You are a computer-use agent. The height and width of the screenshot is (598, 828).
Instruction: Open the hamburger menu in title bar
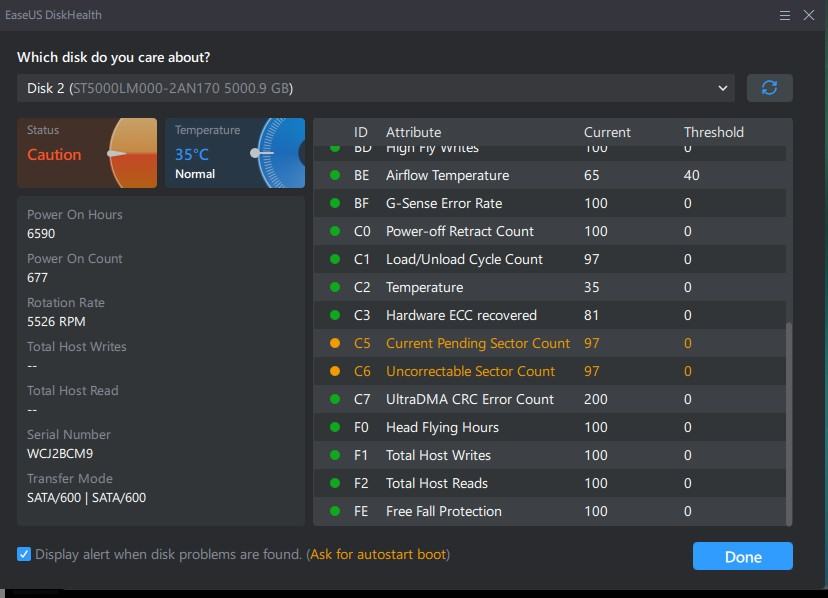(x=785, y=15)
